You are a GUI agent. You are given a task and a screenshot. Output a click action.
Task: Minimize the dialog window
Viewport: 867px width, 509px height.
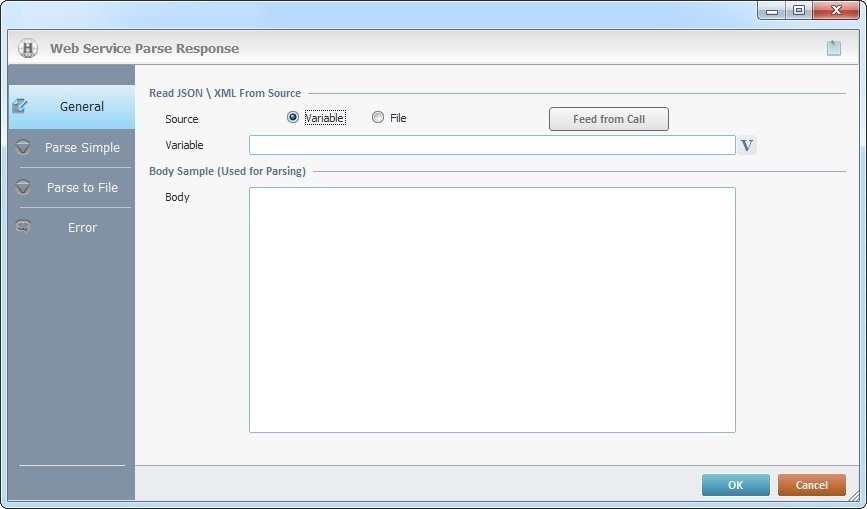[772, 10]
